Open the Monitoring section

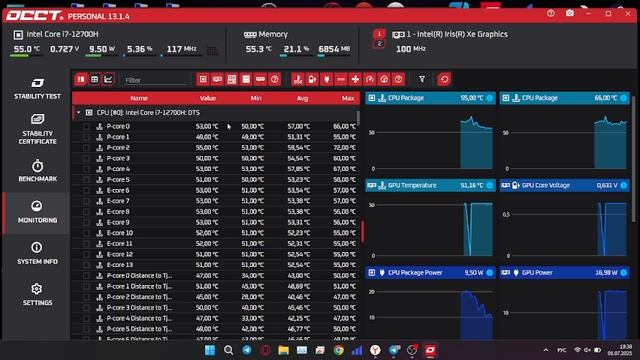click(x=37, y=212)
